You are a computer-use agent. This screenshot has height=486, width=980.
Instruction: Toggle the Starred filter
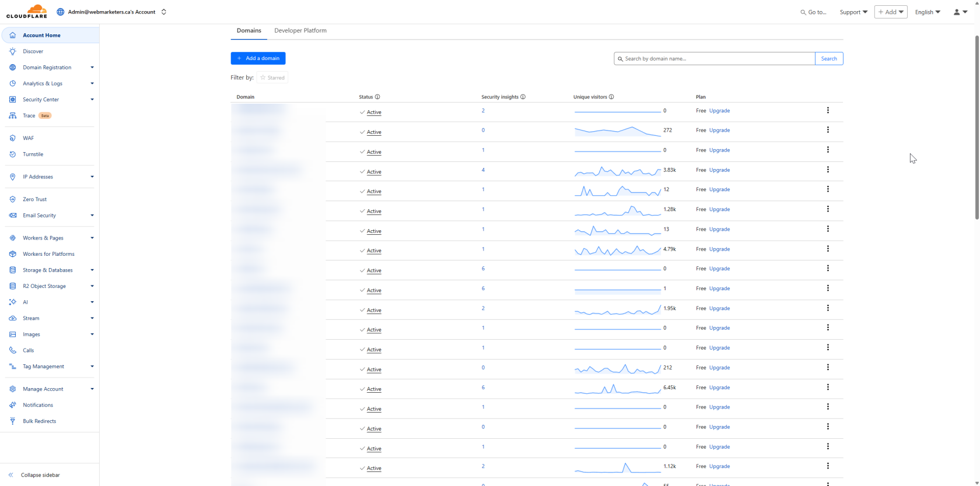272,78
